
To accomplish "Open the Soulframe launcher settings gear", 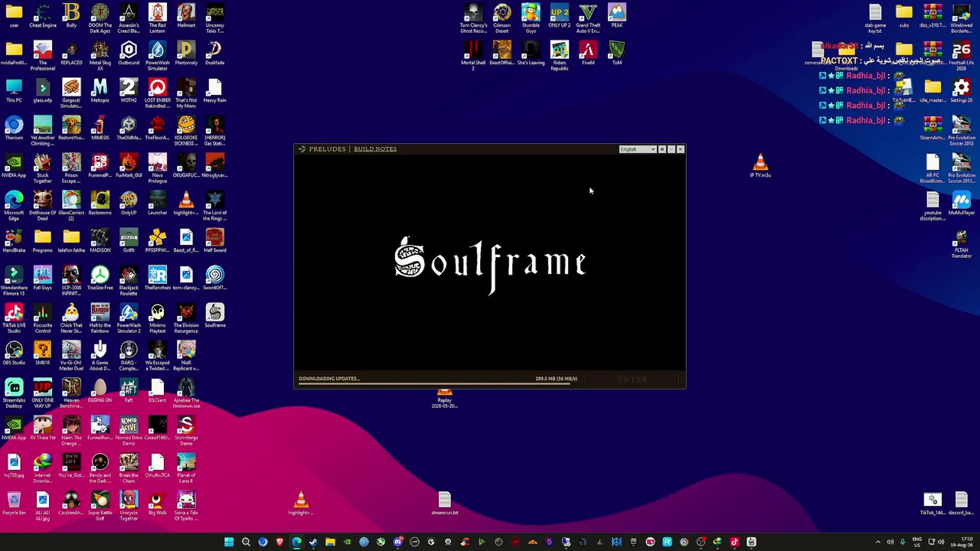I will [662, 149].
